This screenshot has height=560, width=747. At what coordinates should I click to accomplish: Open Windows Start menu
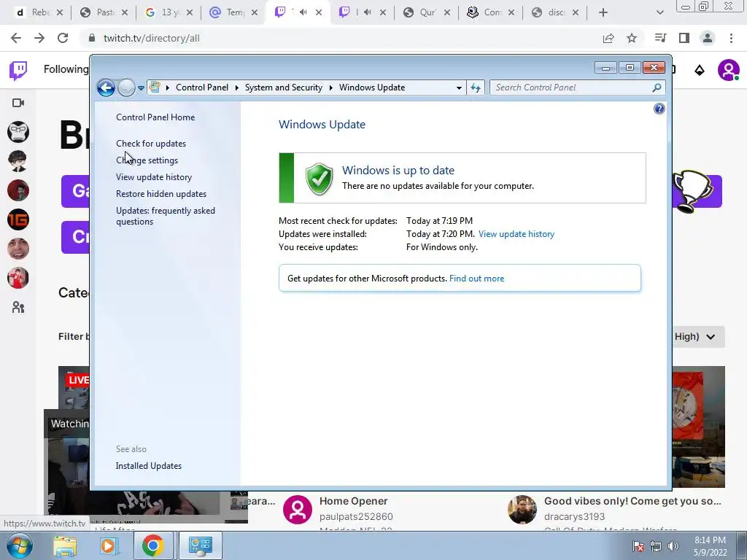click(x=20, y=545)
